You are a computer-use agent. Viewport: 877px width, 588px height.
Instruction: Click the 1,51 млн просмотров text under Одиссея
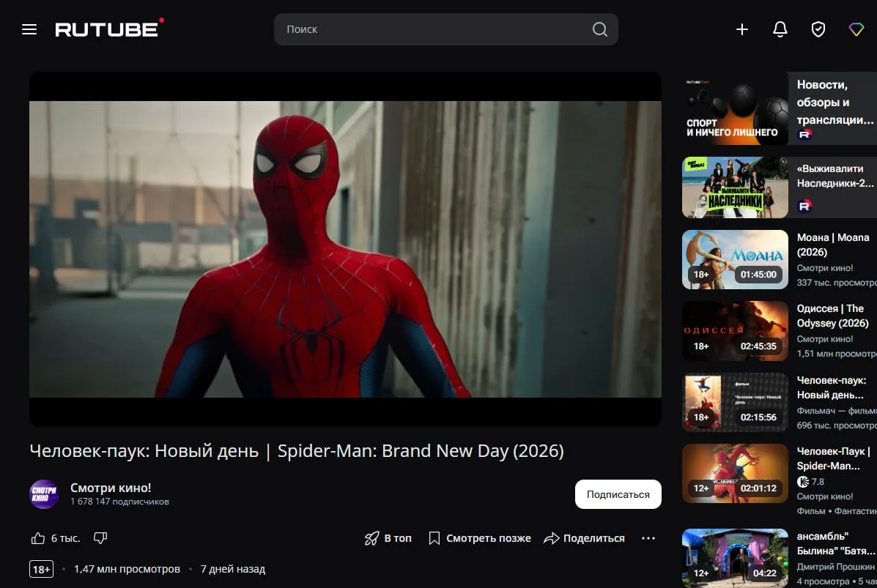point(837,354)
